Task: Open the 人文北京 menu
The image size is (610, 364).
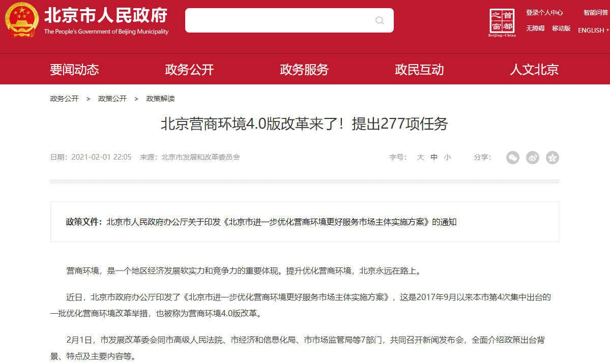Action: click(x=534, y=70)
